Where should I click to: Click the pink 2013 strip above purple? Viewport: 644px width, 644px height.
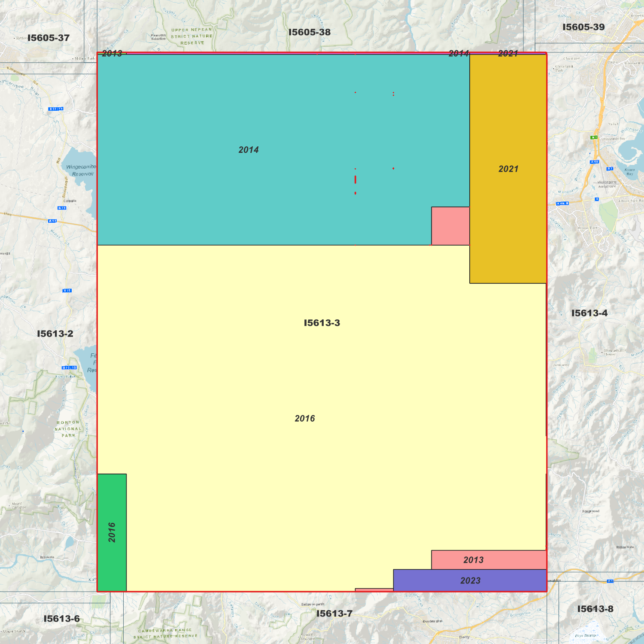click(x=489, y=560)
